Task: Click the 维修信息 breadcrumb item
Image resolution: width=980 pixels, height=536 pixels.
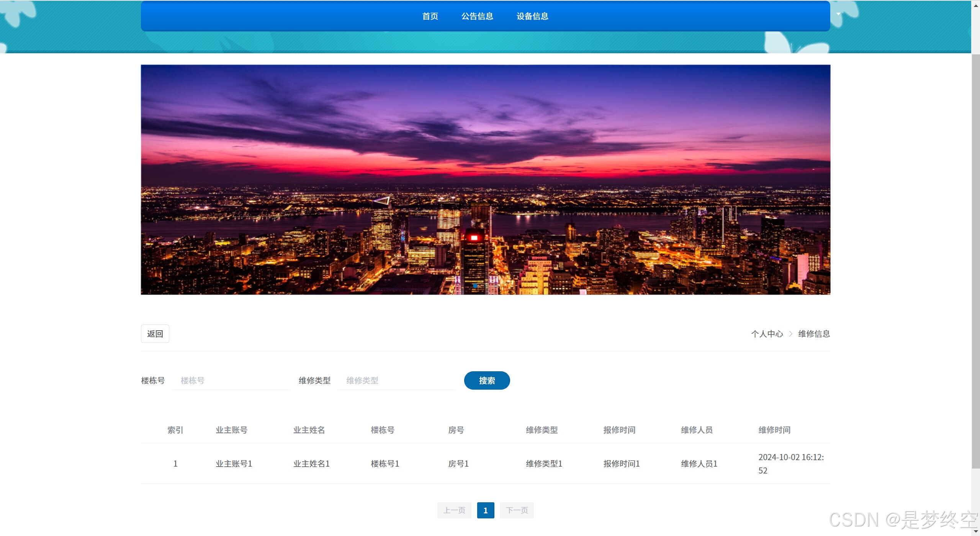Action: point(814,334)
